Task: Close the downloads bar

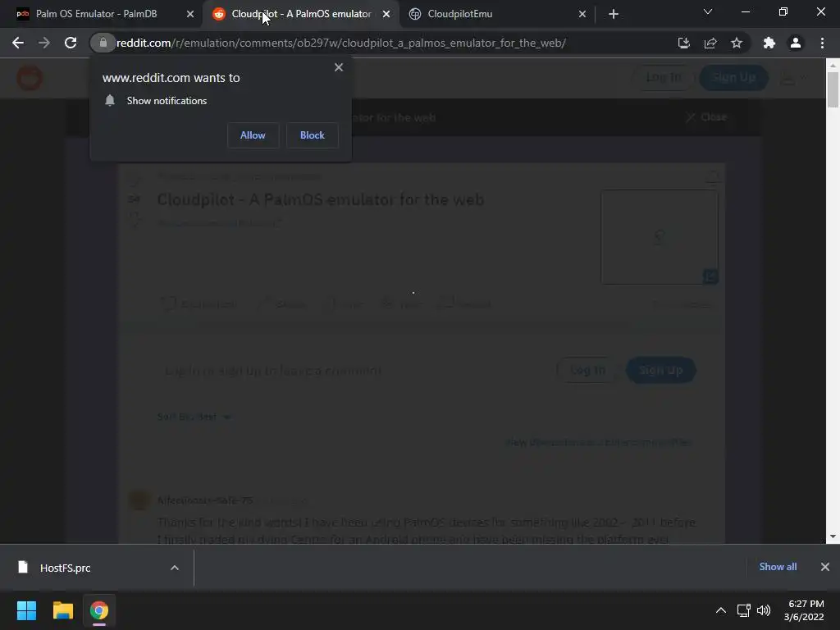Action: [x=825, y=567]
